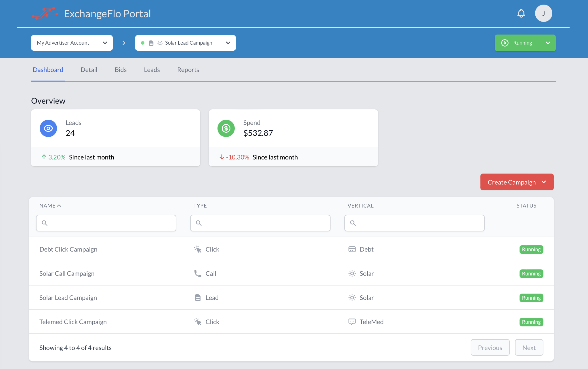Click the $532.87 spend value
588x369 pixels.
[x=258, y=133]
